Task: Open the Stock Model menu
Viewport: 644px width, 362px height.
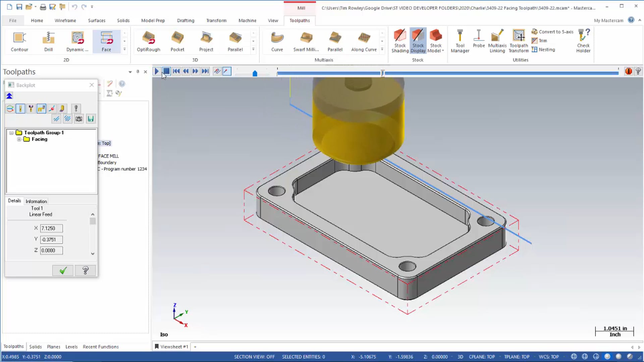Action: tap(436, 42)
